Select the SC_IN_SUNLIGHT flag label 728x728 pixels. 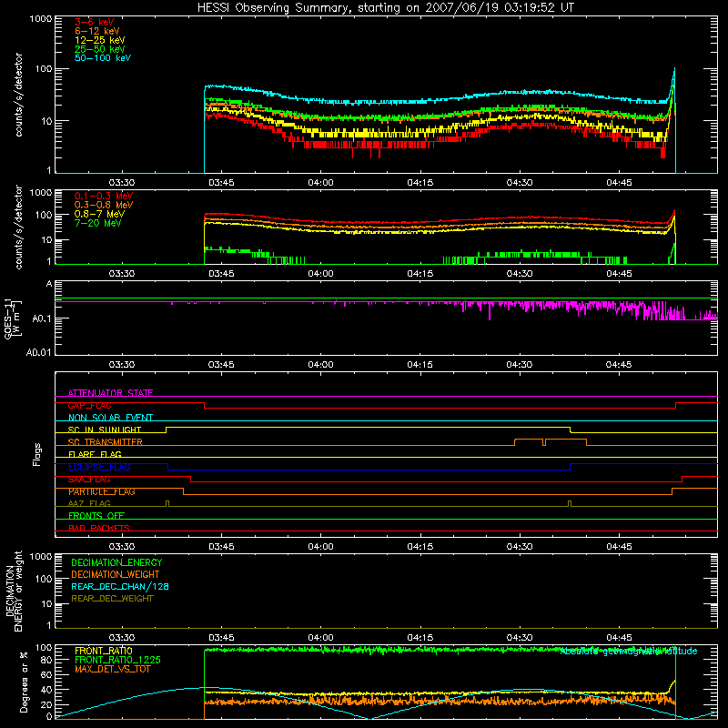pyautogui.click(x=105, y=430)
